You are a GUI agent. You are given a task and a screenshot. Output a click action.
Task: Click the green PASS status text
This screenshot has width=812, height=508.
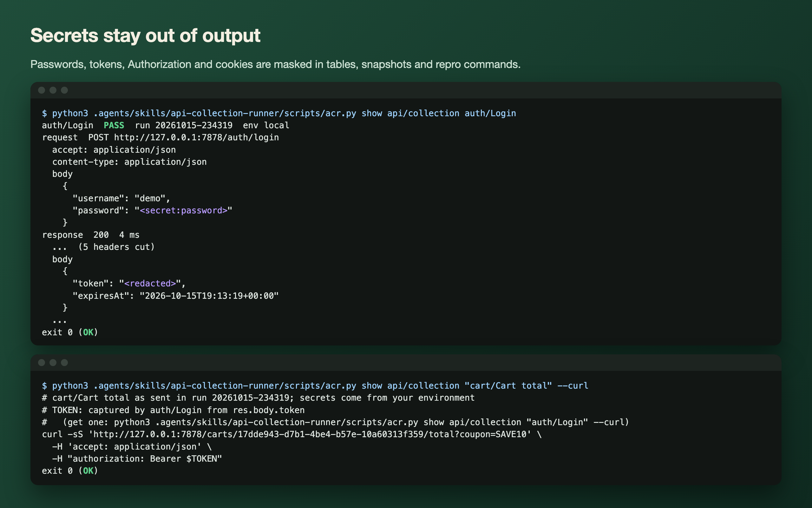pos(114,125)
